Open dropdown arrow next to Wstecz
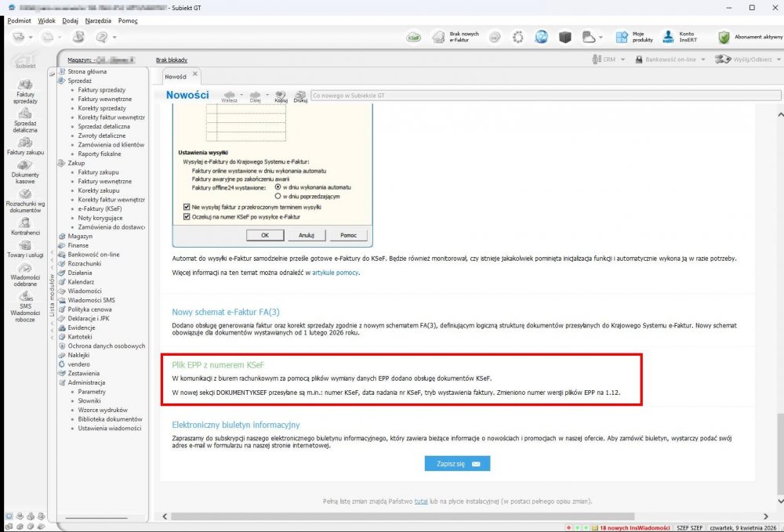 tap(241, 94)
